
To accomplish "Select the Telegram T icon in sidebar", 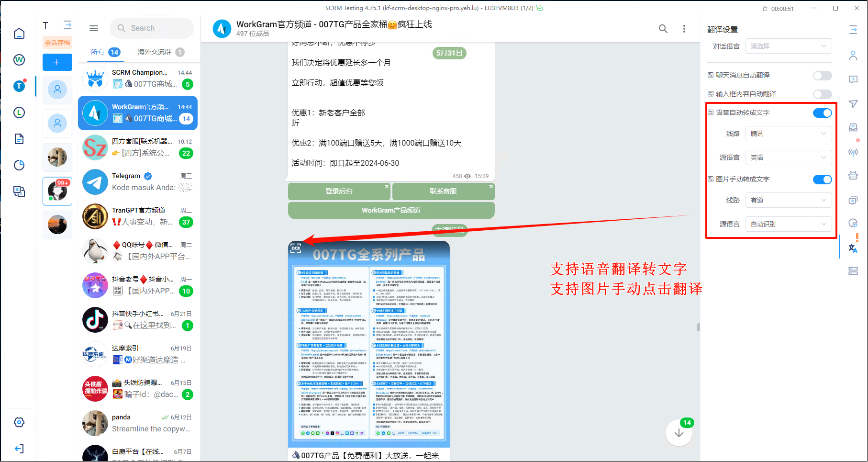I will [x=19, y=86].
